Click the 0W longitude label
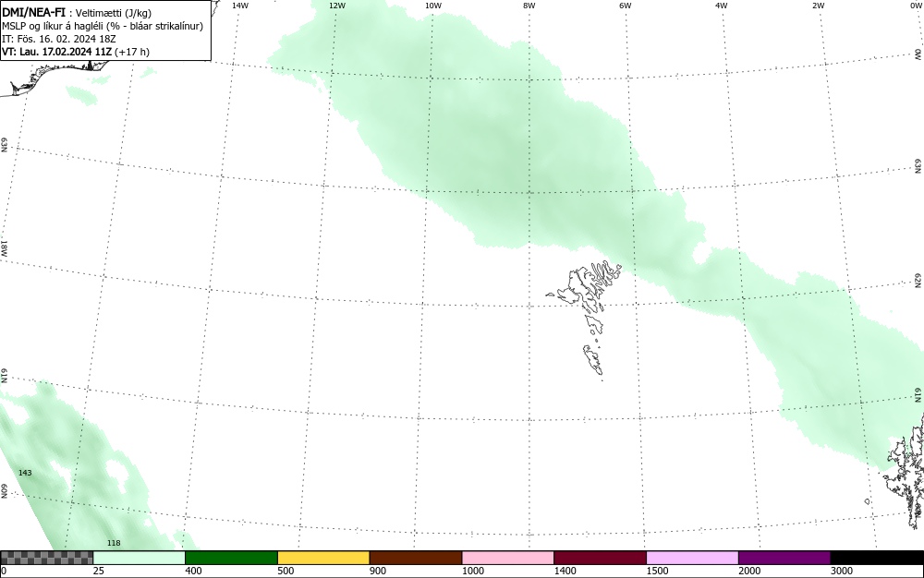924x578 pixels. [x=917, y=6]
